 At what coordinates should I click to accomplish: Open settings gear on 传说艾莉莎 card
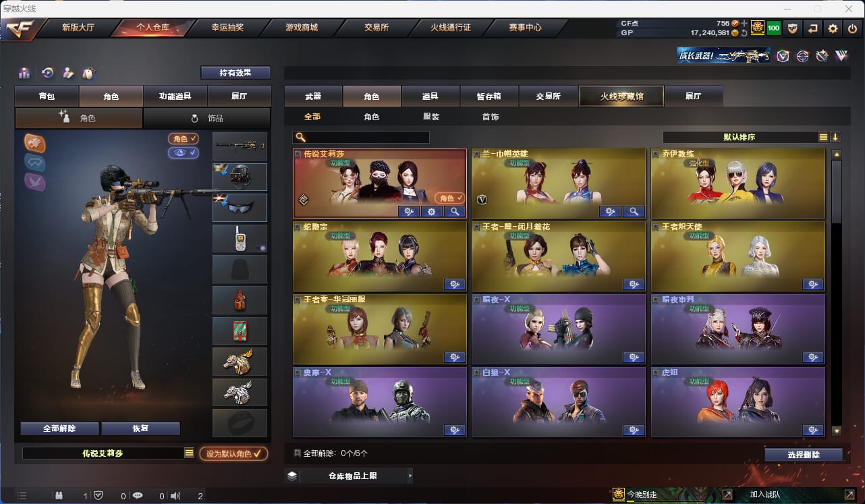coord(432,212)
